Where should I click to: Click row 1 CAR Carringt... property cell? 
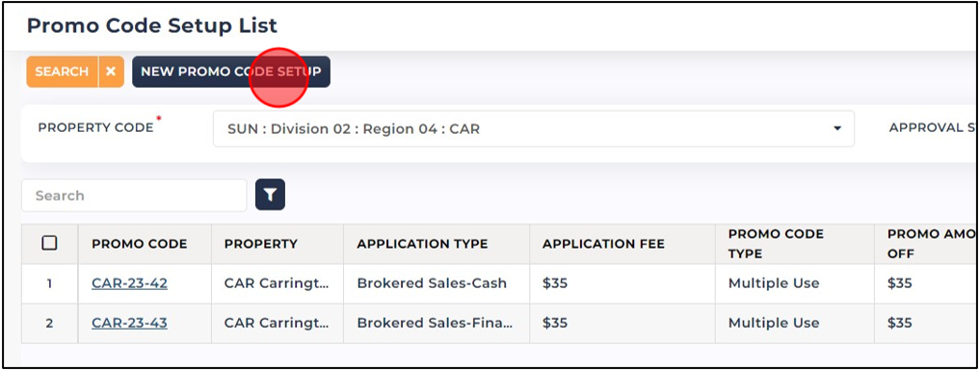tap(278, 283)
